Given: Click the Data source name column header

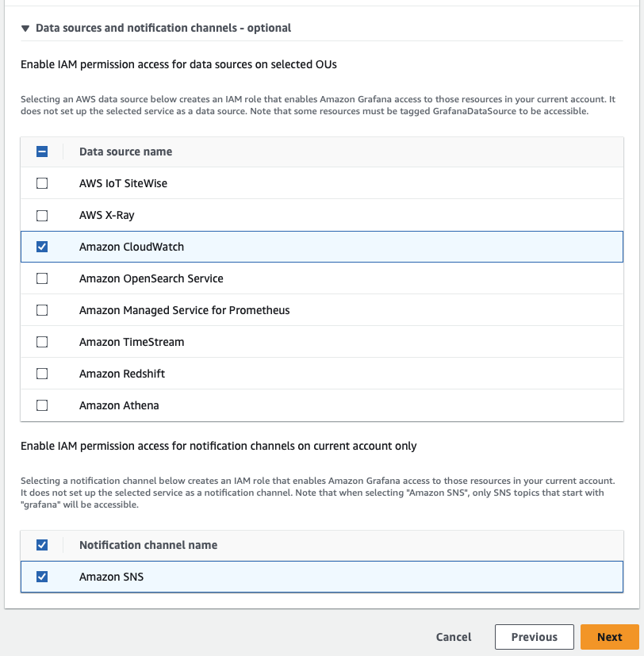Looking at the screenshot, I should coord(125,152).
